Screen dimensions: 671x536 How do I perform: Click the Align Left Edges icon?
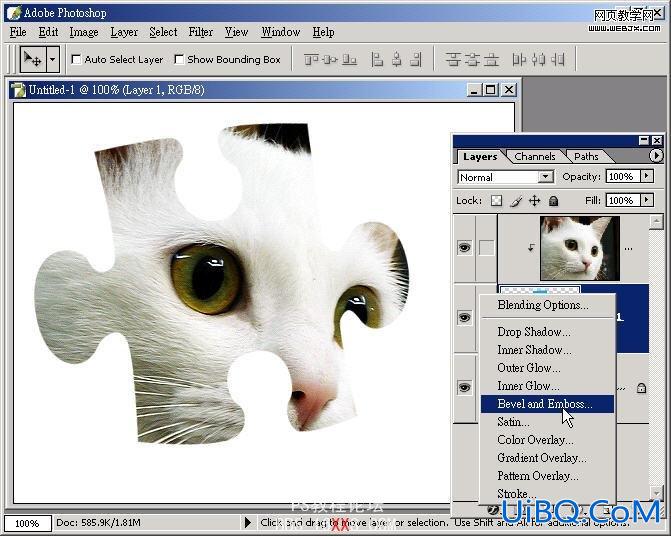click(x=377, y=59)
